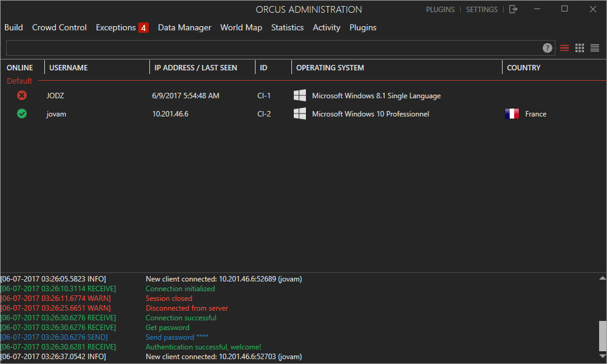Collapse the Default group header
The height and width of the screenshot is (364, 607).
pyautogui.click(x=19, y=81)
